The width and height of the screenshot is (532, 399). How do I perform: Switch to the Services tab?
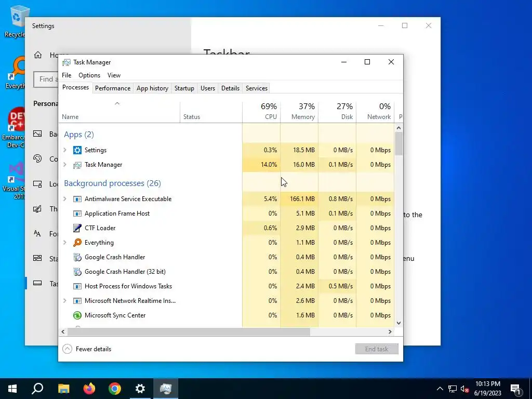coord(257,88)
